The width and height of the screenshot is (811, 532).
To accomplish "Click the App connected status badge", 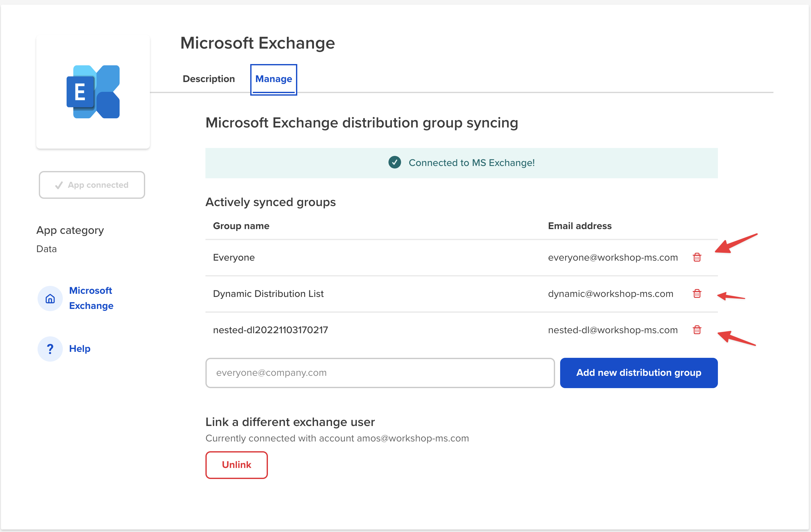I will pos(92,185).
